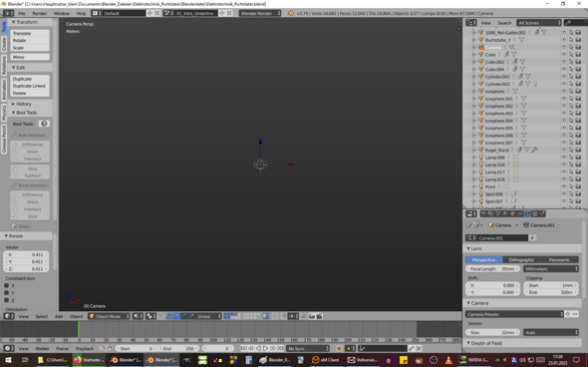Click the Camera object icon in outliner
This screenshot has width=588, height=367.
(x=481, y=47)
